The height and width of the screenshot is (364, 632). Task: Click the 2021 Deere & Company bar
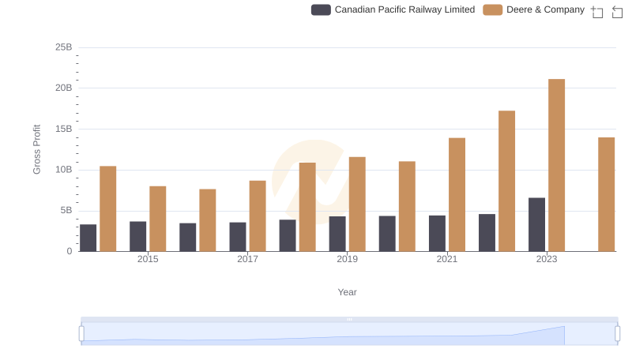coord(457,195)
